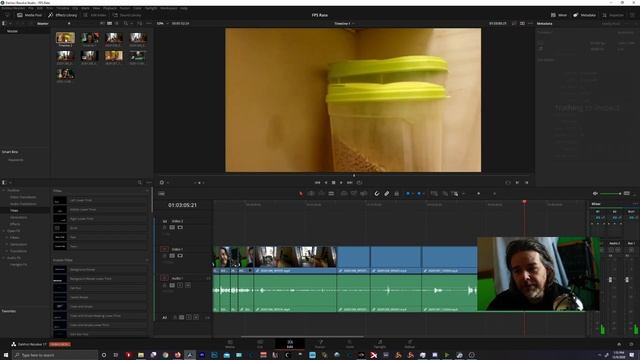Choose the Left Lower Third title
This screenshot has width=640, height=360.
tap(100, 200)
